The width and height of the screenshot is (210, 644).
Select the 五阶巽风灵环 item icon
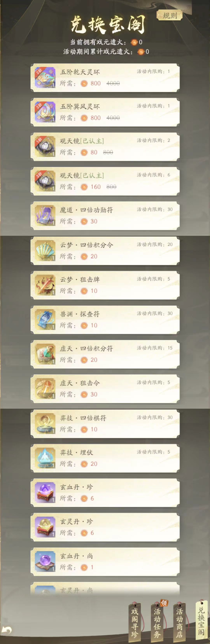tap(45, 112)
